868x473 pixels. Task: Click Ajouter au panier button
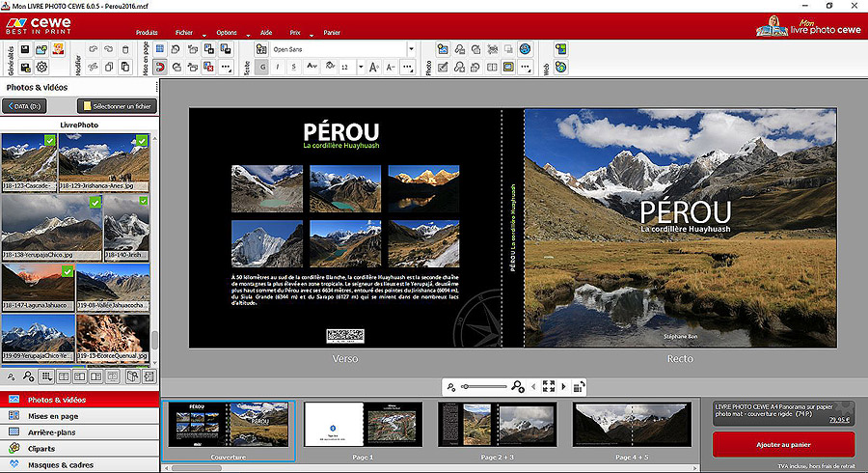click(x=783, y=445)
